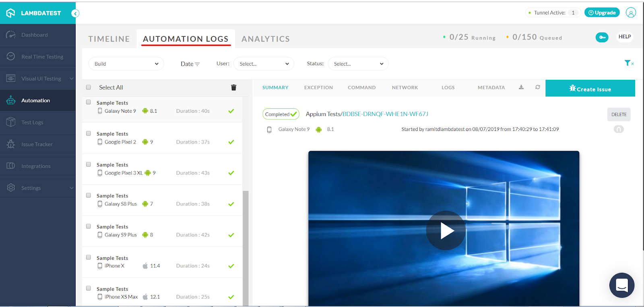Open the chat support widget
644x307 pixels.
tap(621, 285)
